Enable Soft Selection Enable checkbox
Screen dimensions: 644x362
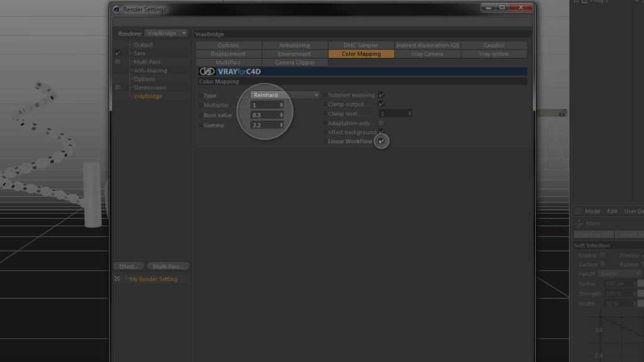(602, 255)
